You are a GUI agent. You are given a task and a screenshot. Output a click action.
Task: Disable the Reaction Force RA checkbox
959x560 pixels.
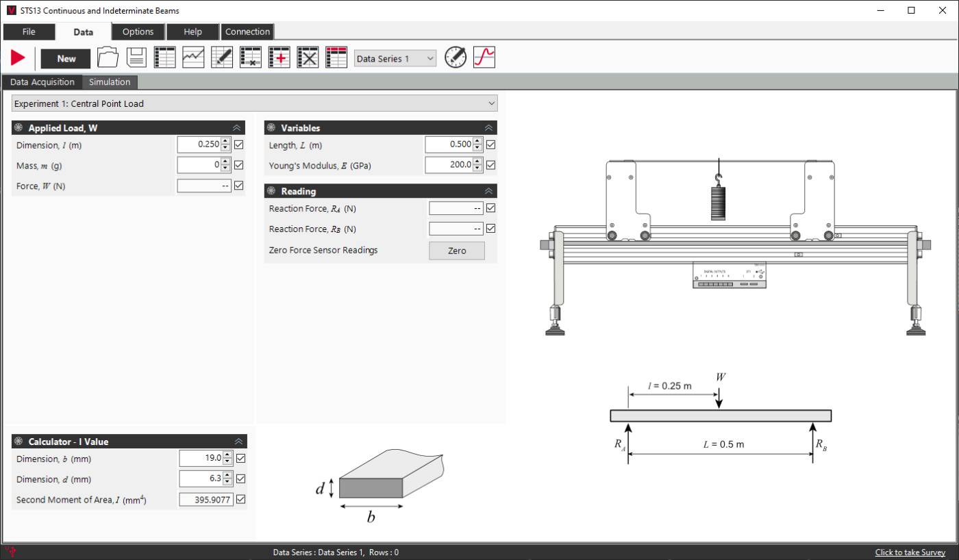tap(490, 208)
